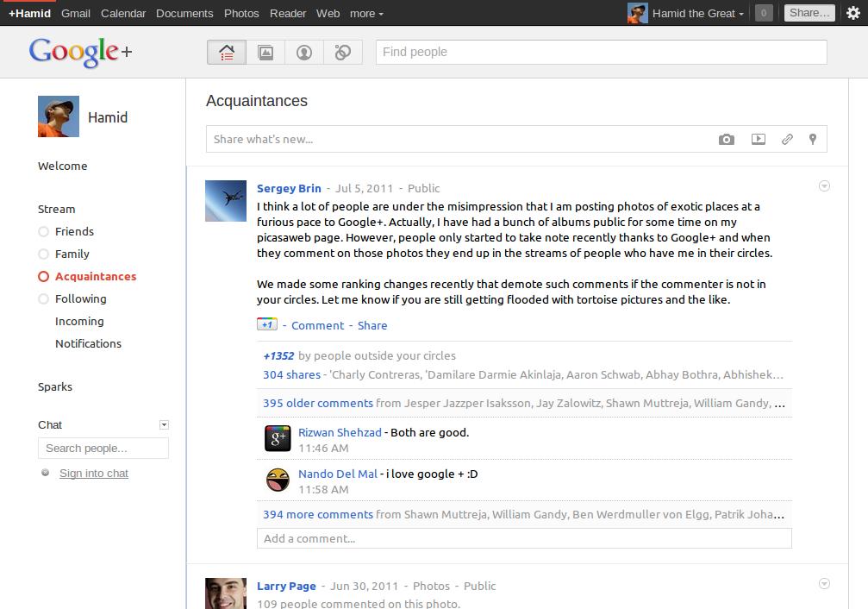
Task: Click the 'Find people' search field
Action: [601, 52]
